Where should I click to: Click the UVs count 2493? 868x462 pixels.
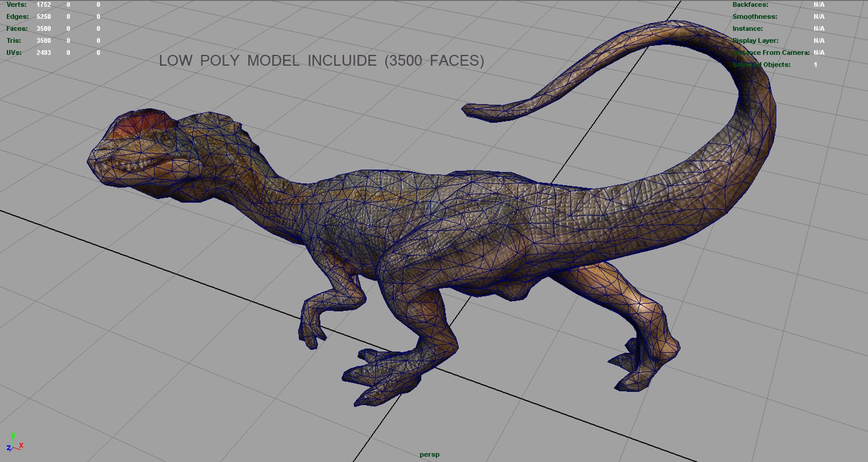(43, 52)
